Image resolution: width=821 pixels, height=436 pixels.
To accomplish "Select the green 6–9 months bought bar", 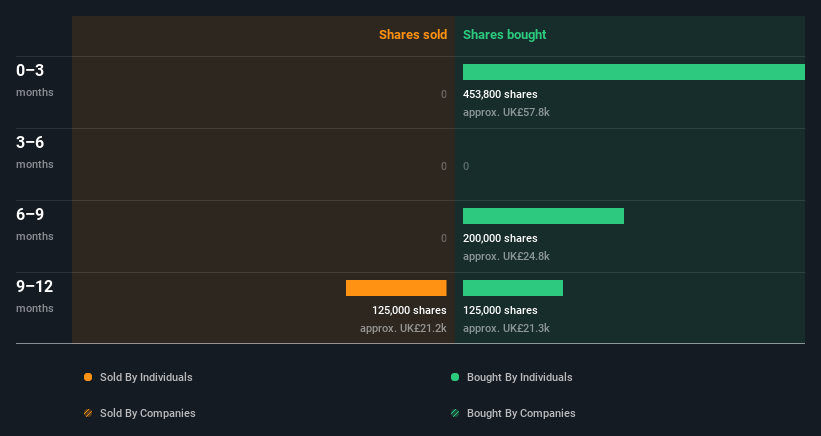I will click(x=543, y=216).
